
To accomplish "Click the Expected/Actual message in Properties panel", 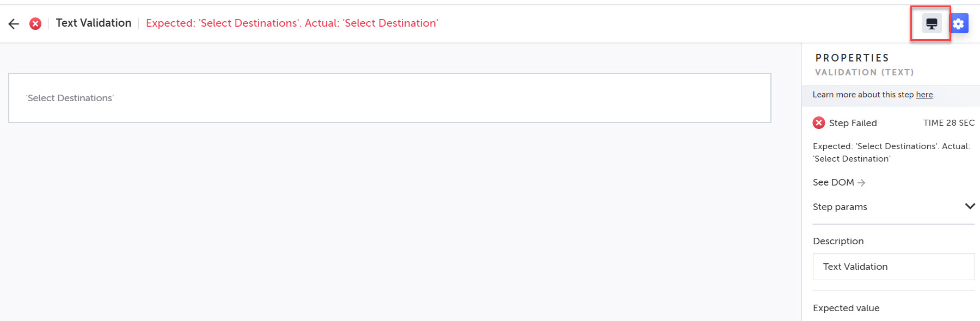I will 891,152.
